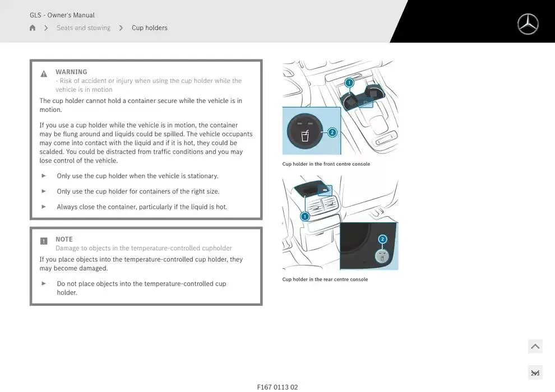Screen dimensions: 555x392
Task: Select callout 1 on rear centre console illustration
Action: pos(305,216)
